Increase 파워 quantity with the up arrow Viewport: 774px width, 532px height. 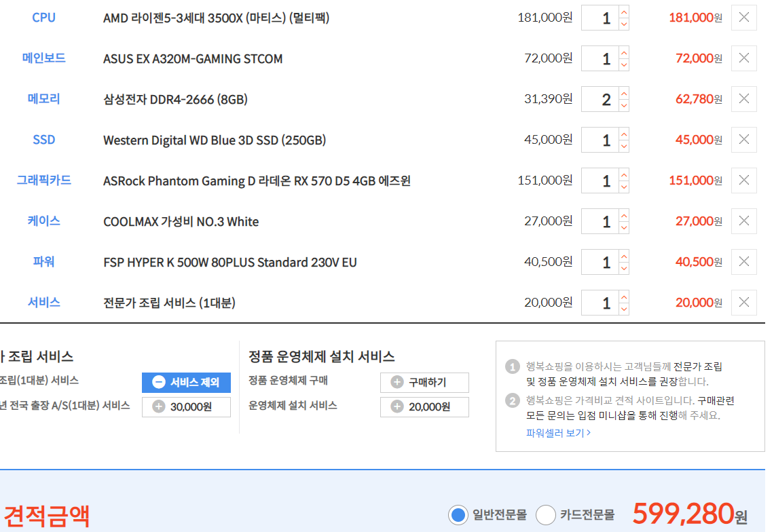click(624, 256)
